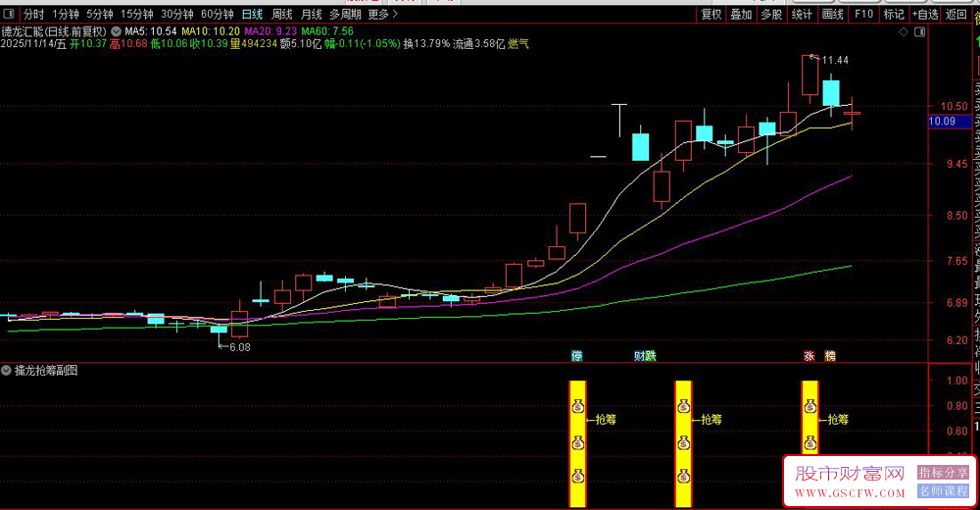Open the 多股 multi-stock view
This screenshot has height=510, width=980.
[771, 14]
